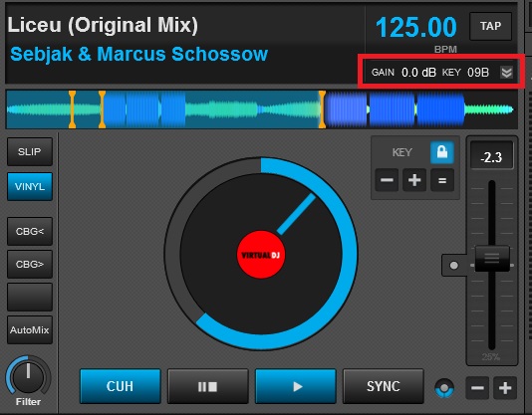Toggle VINYL mode

click(30, 186)
